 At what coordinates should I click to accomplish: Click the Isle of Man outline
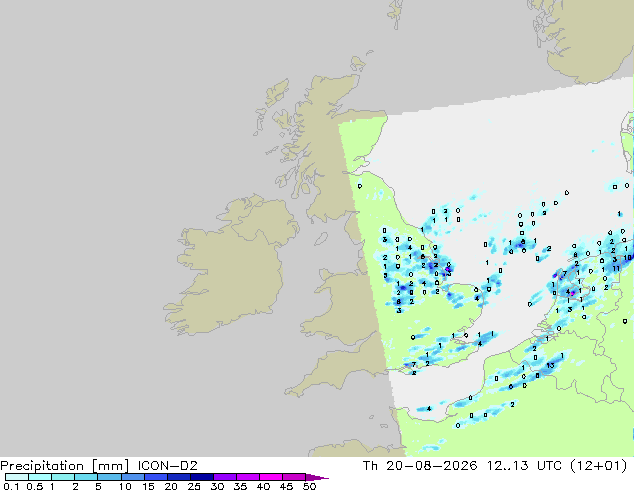coord(321,239)
